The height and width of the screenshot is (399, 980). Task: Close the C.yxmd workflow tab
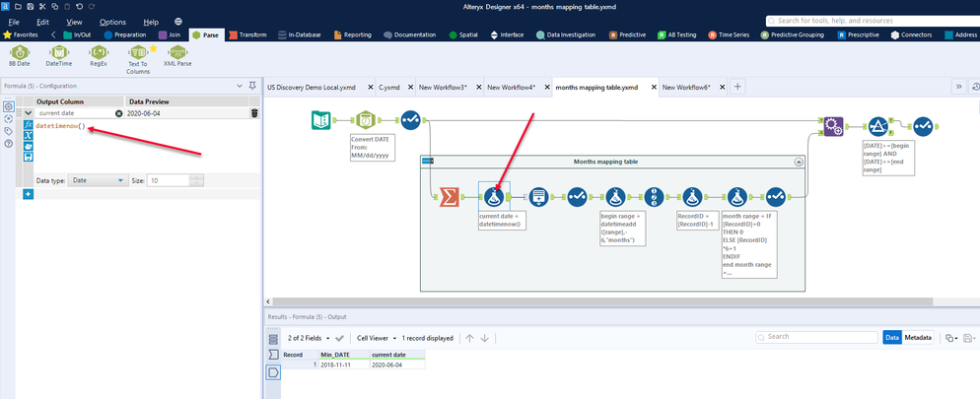[x=409, y=88]
